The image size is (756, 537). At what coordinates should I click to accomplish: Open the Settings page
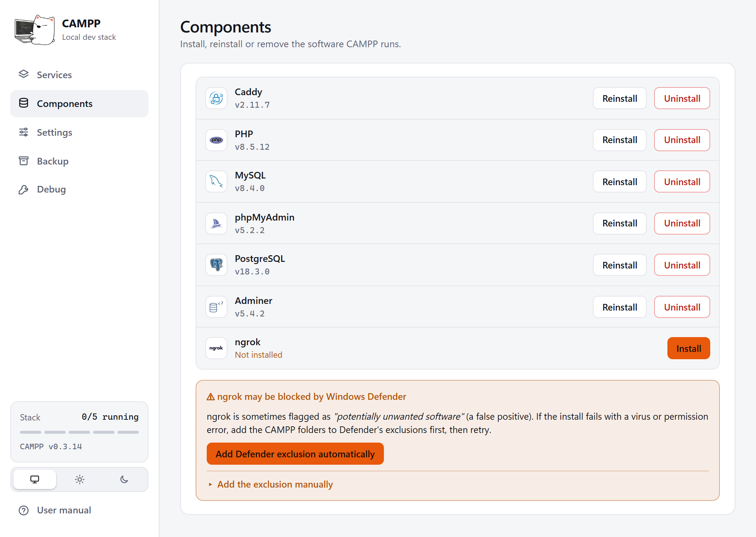point(79,132)
